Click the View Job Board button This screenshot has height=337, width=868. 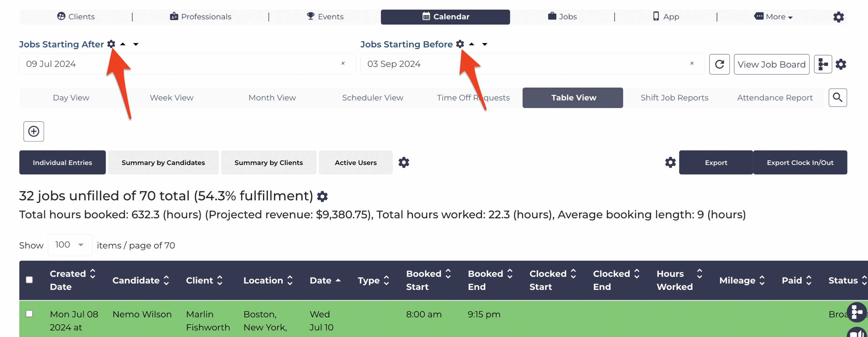tap(772, 64)
